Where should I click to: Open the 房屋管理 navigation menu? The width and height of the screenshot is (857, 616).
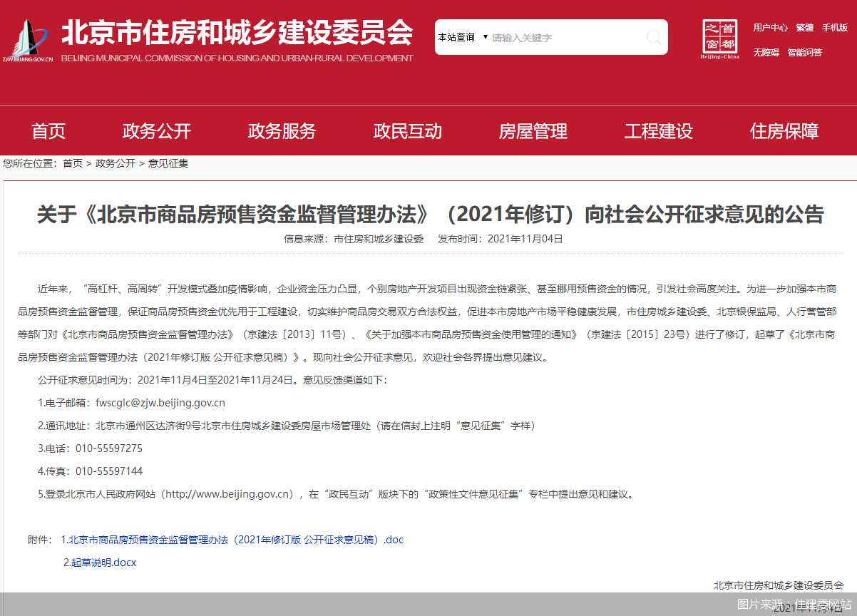point(533,131)
